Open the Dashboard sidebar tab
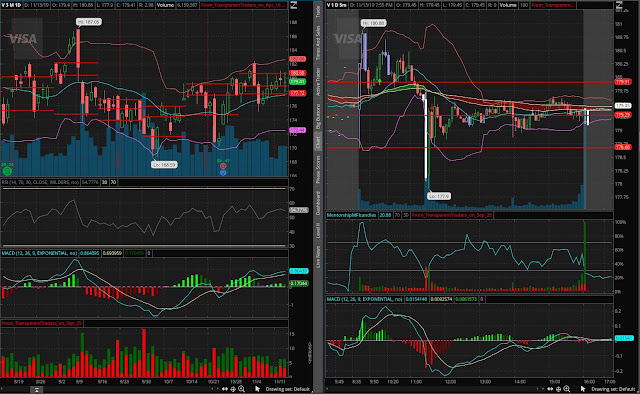The height and width of the screenshot is (394, 640). point(318,204)
